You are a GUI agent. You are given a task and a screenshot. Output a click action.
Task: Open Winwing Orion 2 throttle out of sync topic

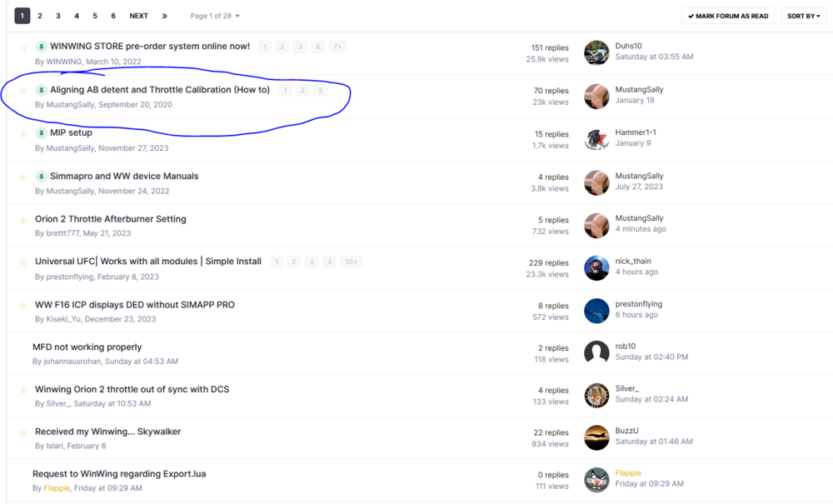tap(132, 389)
